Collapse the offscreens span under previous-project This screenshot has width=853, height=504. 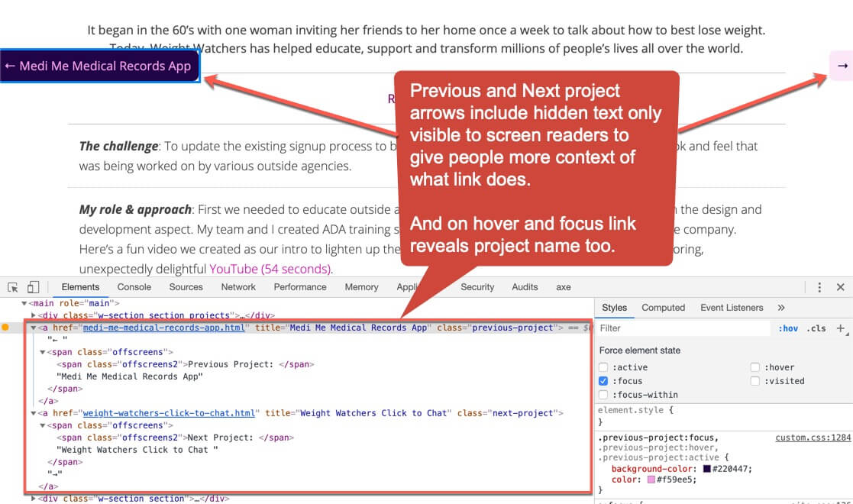(x=43, y=352)
